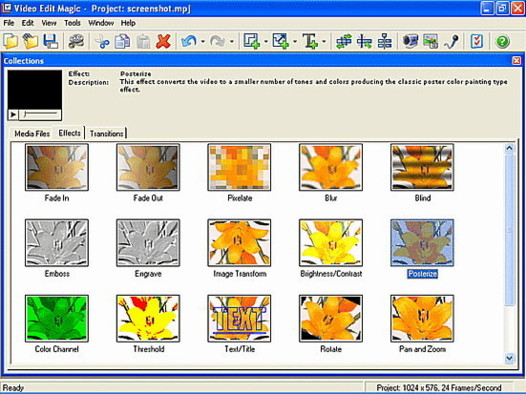Screen dimensions: 526x394
Task: Click the capture video webcam icon
Action: 410,41
